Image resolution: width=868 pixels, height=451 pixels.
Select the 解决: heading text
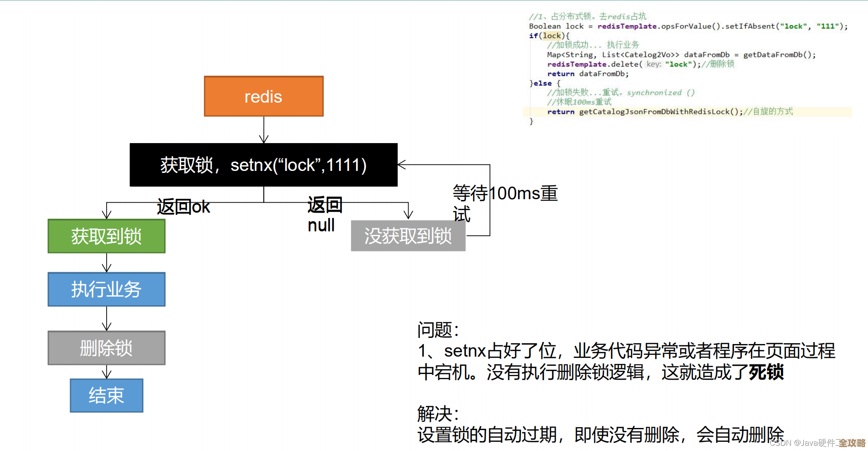pyautogui.click(x=438, y=414)
